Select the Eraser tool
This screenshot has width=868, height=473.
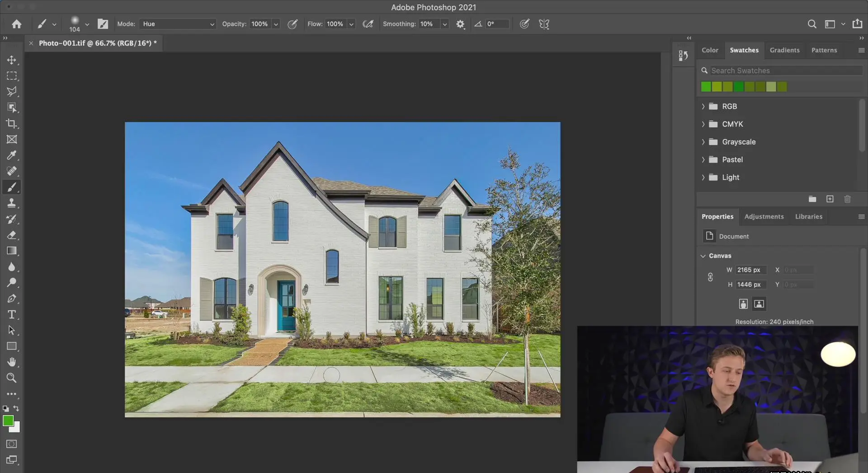pyautogui.click(x=12, y=235)
